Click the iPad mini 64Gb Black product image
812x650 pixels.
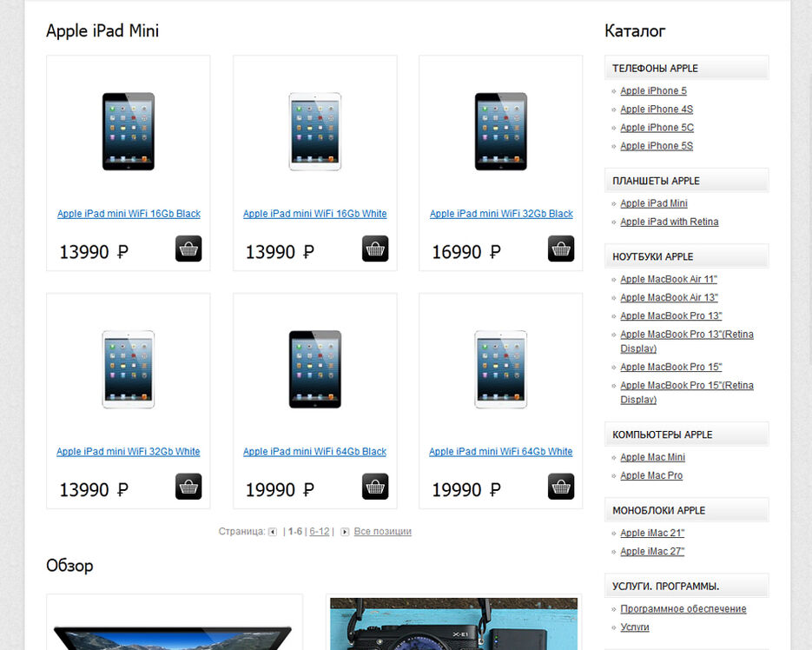click(x=315, y=369)
